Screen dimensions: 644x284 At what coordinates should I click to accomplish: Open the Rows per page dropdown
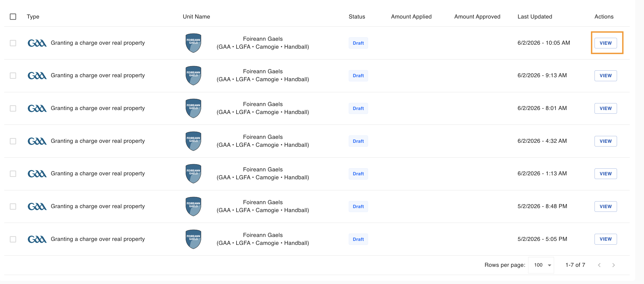coord(541,265)
